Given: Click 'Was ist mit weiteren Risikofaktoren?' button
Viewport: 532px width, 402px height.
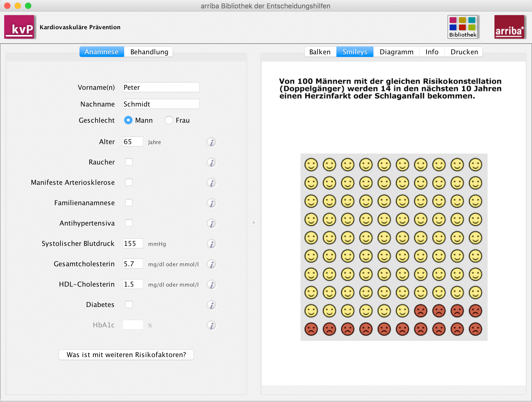Looking at the screenshot, I should pos(126,355).
